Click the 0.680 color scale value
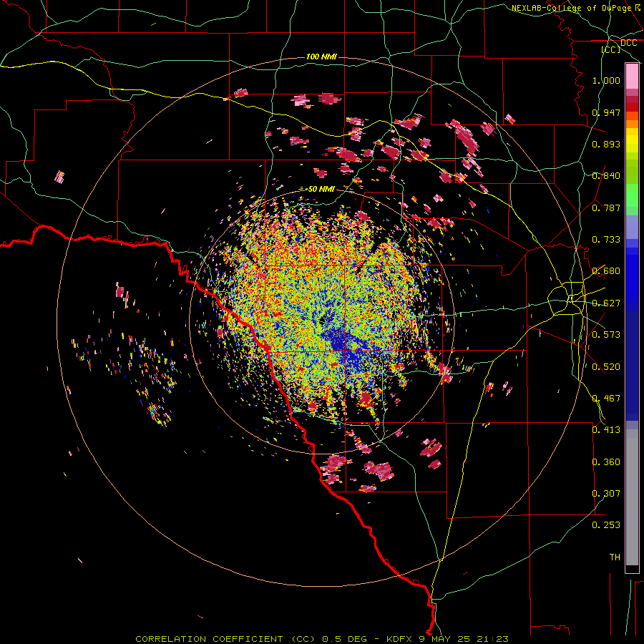This screenshot has width=644, height=644. [x=606, y=271]
